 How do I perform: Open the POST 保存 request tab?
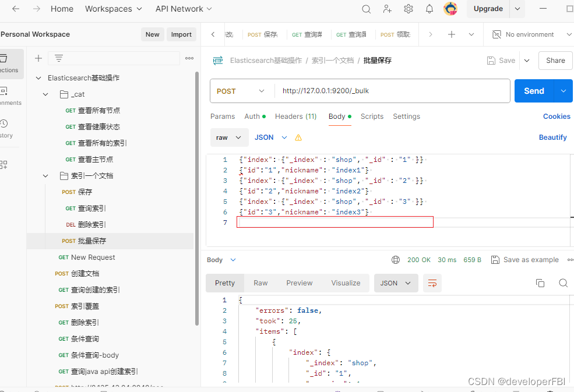pyautogui.click(x=262, y=34)
